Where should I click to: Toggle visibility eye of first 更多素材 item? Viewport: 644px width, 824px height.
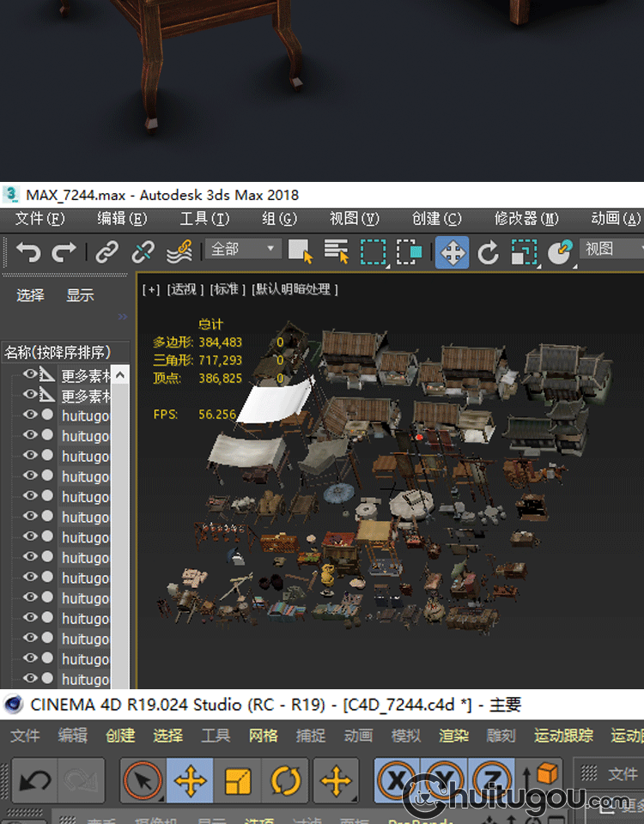30,375
